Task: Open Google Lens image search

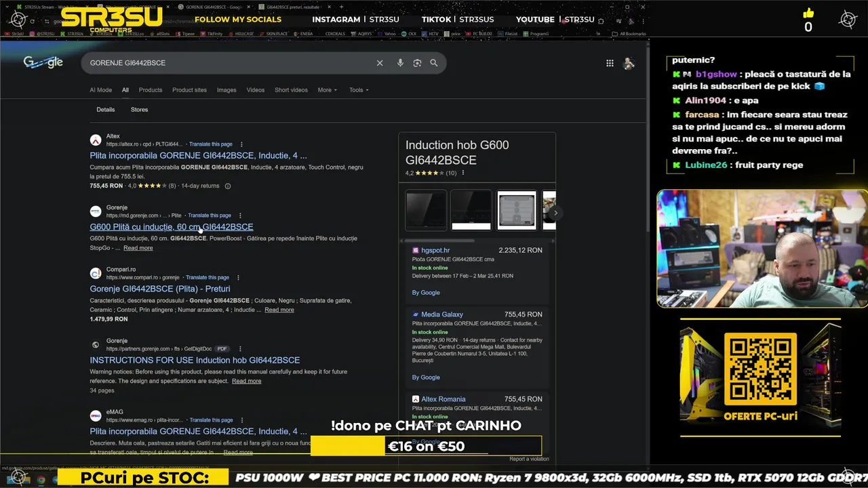Action: click(x=417, y=63)
